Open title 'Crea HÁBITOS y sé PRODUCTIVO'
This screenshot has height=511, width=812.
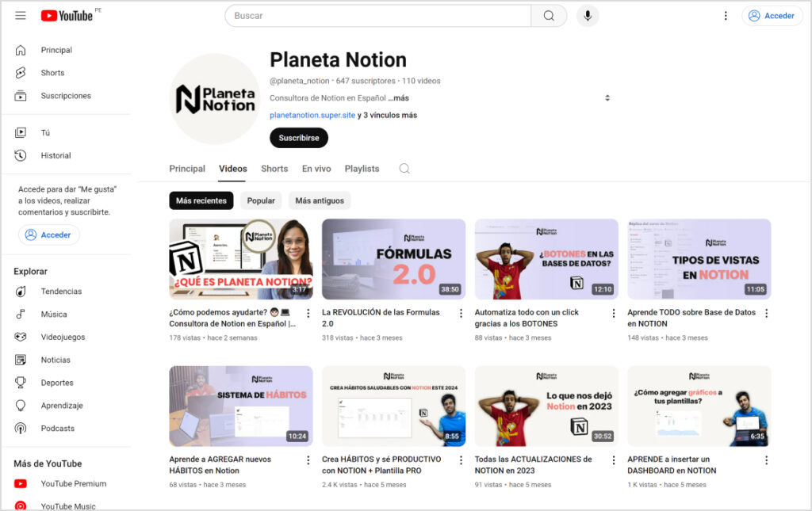tap(381, 465)
